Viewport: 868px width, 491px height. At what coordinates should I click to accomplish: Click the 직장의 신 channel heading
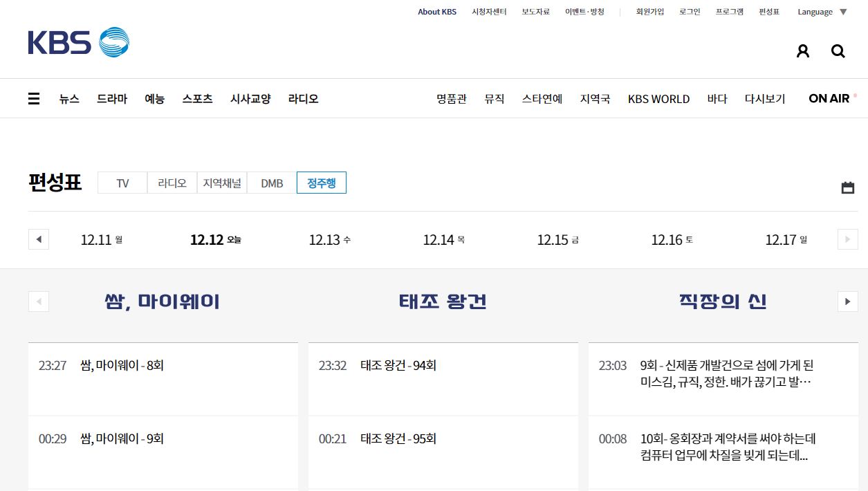[723, 302]
